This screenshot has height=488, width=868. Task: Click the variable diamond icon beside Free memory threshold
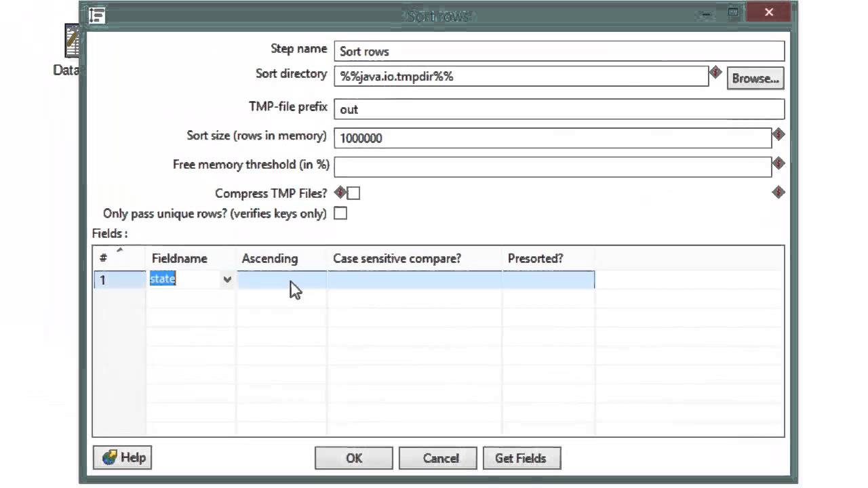click(778, 163)
